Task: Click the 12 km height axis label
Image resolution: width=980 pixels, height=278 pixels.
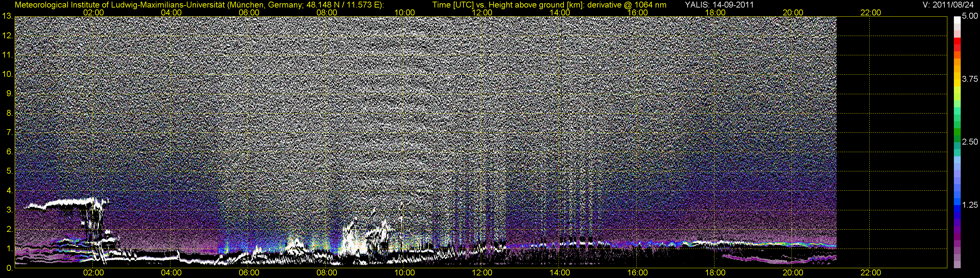Action: click(7, 35)
